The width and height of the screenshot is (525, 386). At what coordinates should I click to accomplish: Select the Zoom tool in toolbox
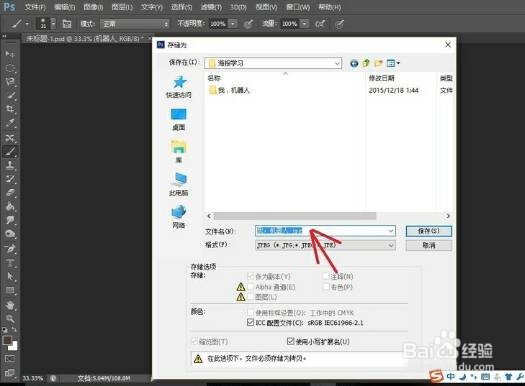pos(10,318)
